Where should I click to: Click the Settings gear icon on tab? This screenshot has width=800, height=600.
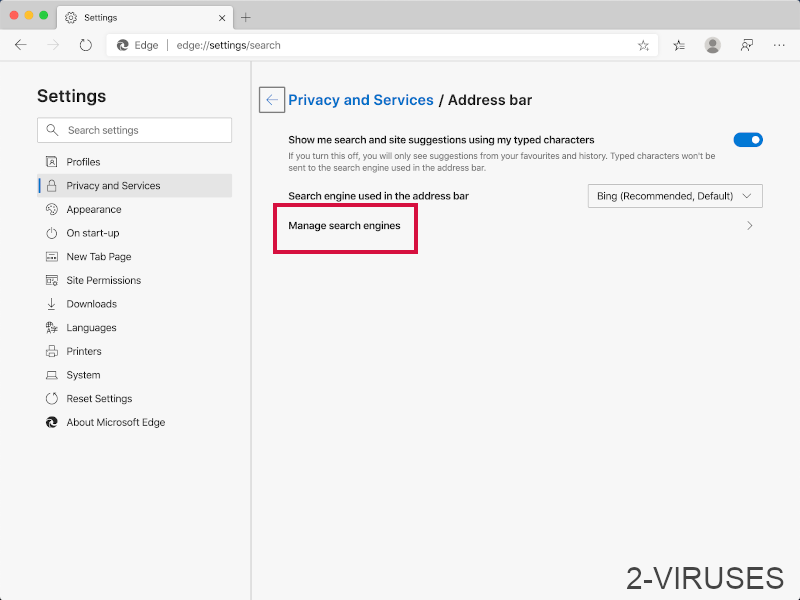[71, 18]
